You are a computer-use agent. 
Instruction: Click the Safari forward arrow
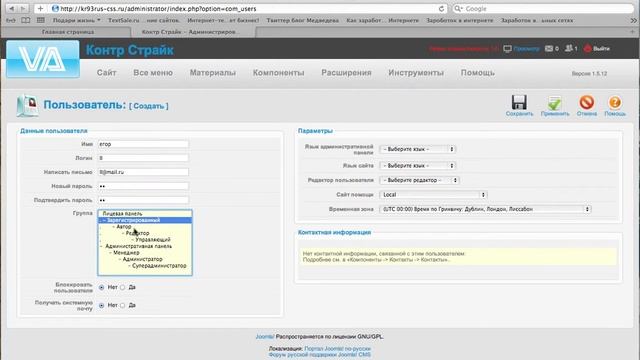[x=22, y=9]
